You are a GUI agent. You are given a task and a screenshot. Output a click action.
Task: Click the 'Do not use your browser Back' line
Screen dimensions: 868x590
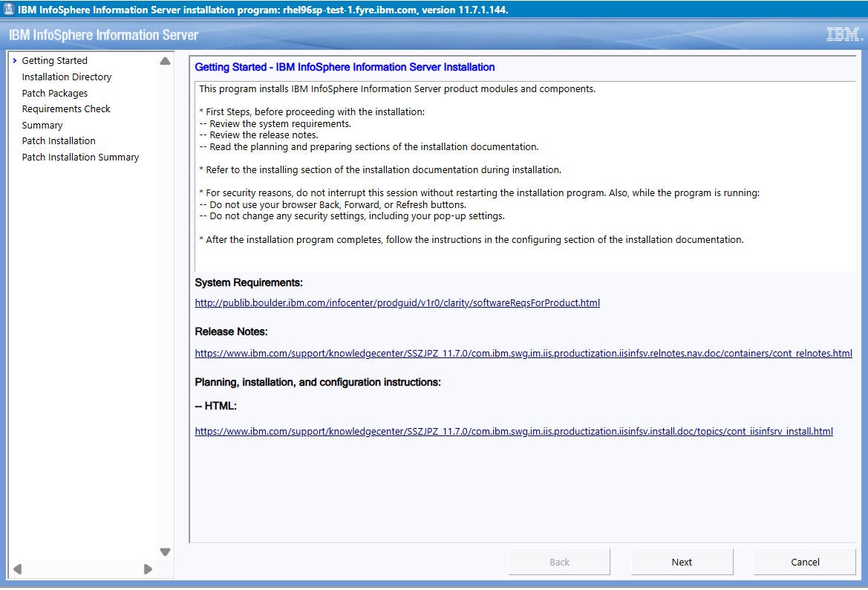point(333,204)
